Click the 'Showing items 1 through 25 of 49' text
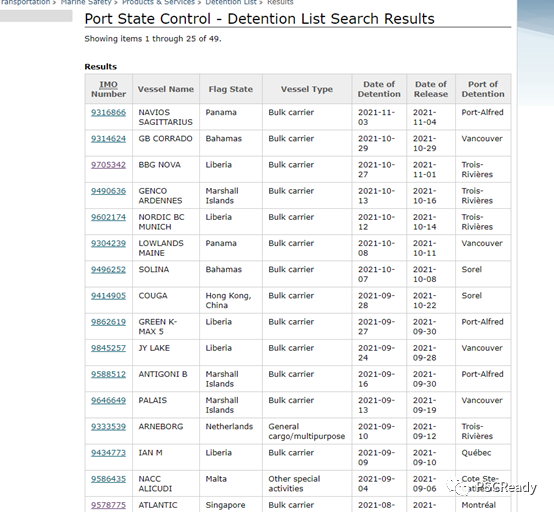 (x=153, y=39)
